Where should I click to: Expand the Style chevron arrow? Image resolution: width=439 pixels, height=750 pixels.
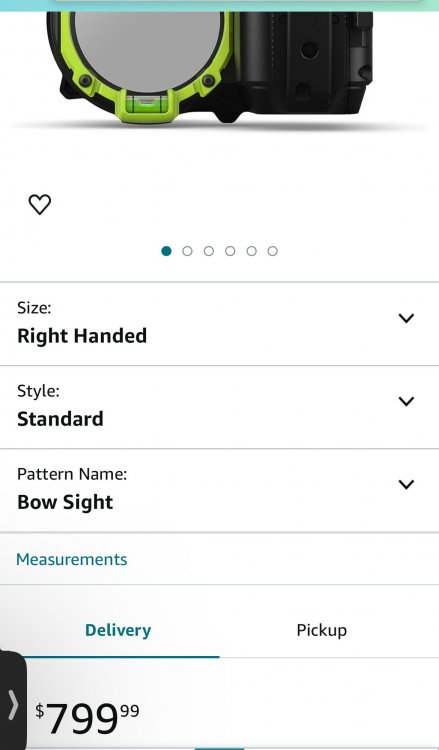[406, 401]
